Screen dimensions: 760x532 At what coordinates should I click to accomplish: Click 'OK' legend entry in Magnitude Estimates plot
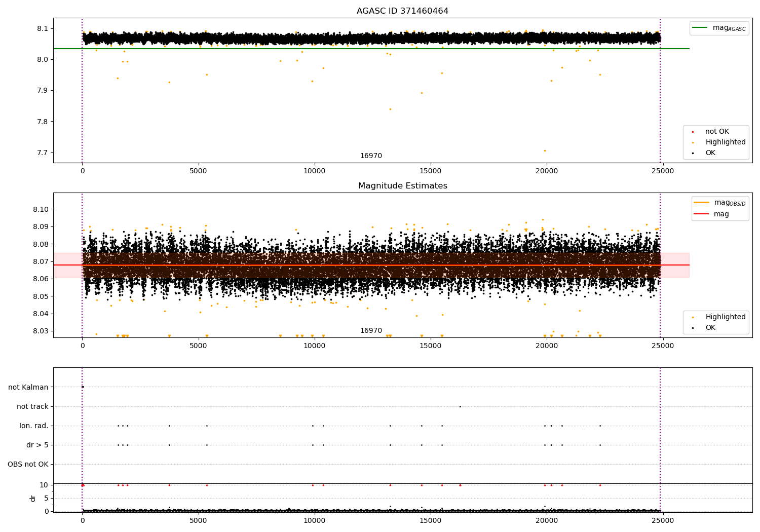point(710,328)
